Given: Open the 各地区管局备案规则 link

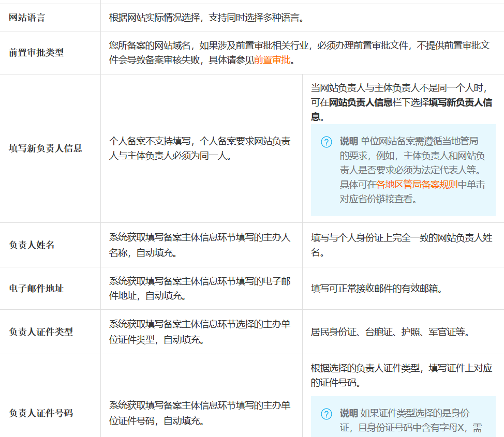Looking at the screenshot, I should [x=417, y=184].
